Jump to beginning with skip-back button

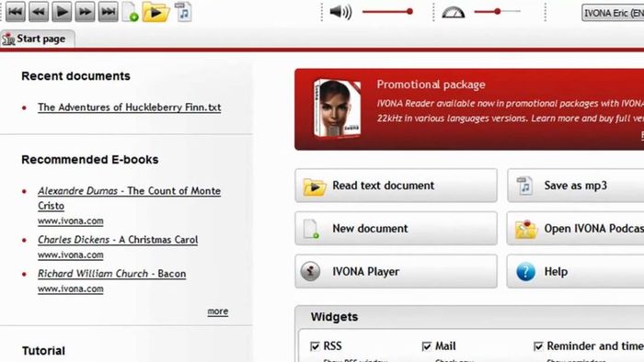tap(16, 11)
